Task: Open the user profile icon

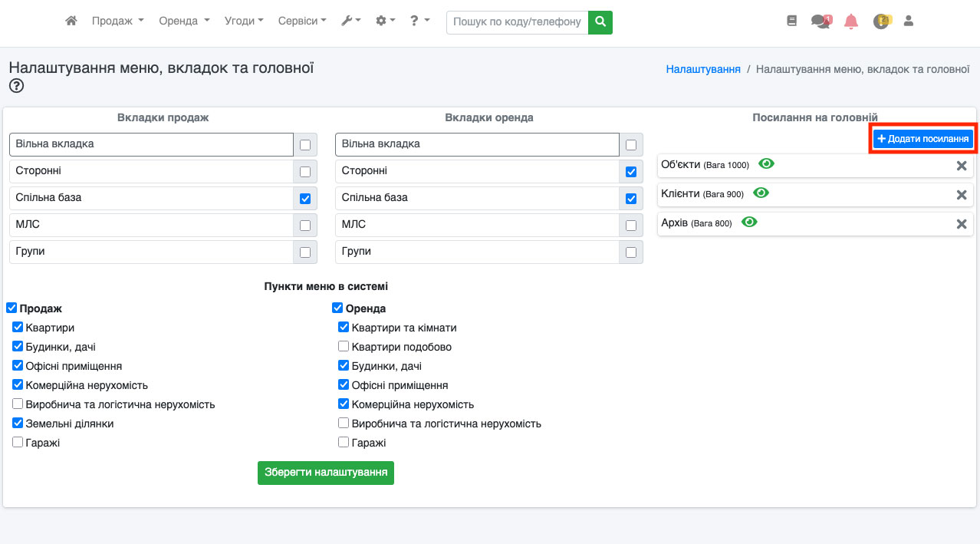Action: pyautogui.click(x=909, y=21)
